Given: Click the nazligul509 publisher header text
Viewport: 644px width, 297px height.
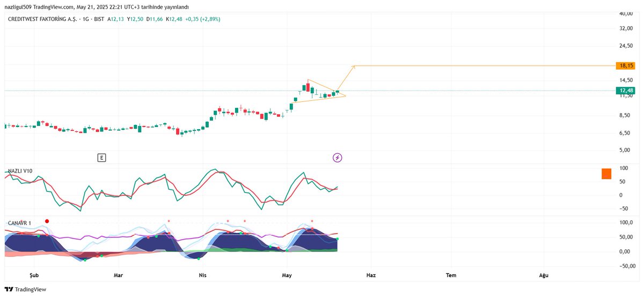Looking at the screenshot, I should point(19,6).
